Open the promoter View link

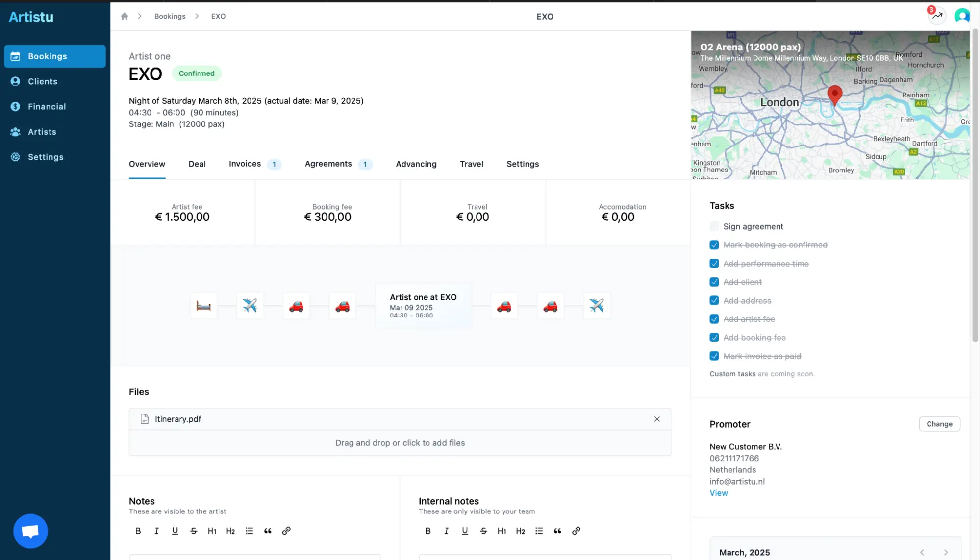click(x=718, y=493)
